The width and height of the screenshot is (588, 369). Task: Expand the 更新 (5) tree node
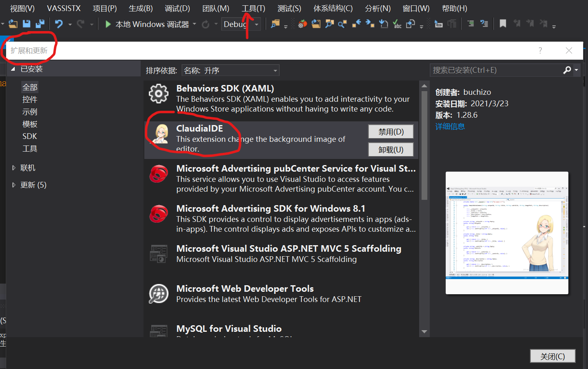(x=13, y=185)
